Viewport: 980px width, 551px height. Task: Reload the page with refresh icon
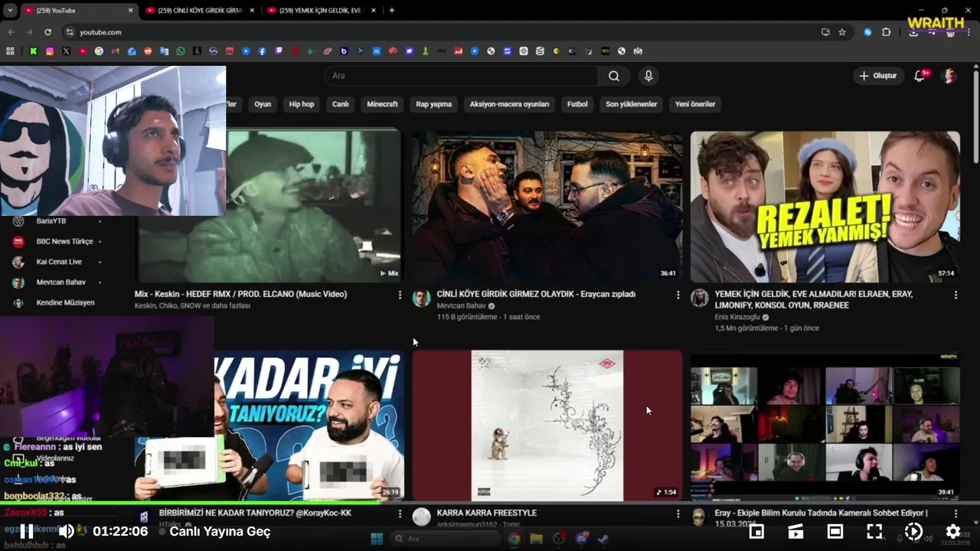tap(47, 32)
